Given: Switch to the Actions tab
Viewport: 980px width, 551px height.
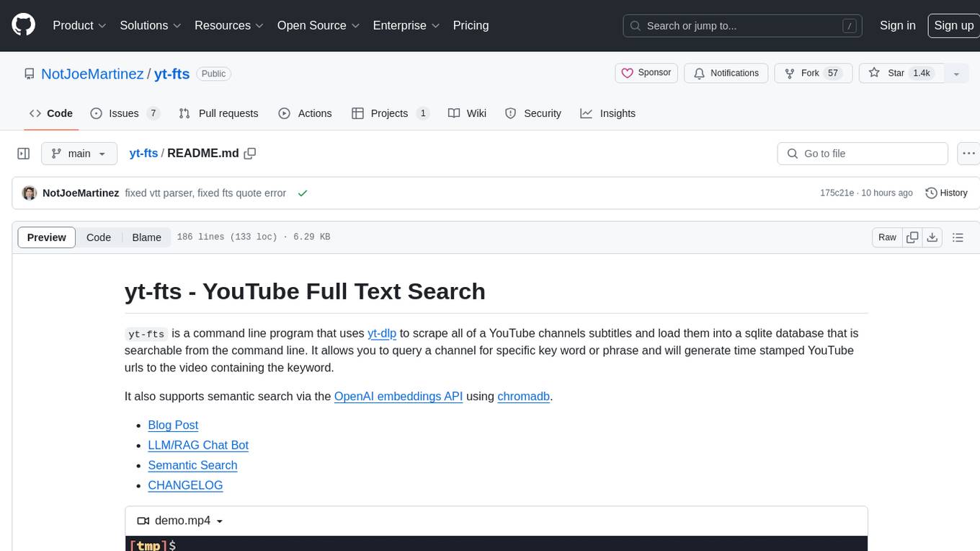Looking at the screenshot, I should (x=305, y=113).
